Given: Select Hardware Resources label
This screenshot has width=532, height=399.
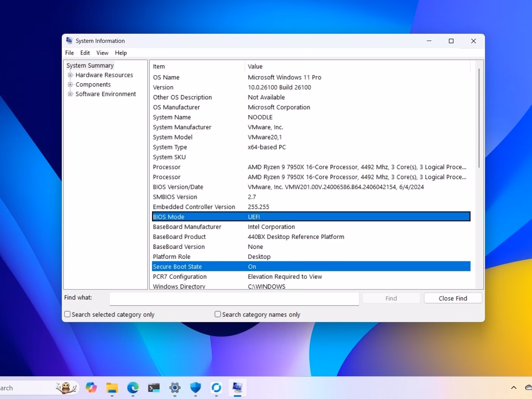Looking at the screenshot, I should [x=104, y=75].
